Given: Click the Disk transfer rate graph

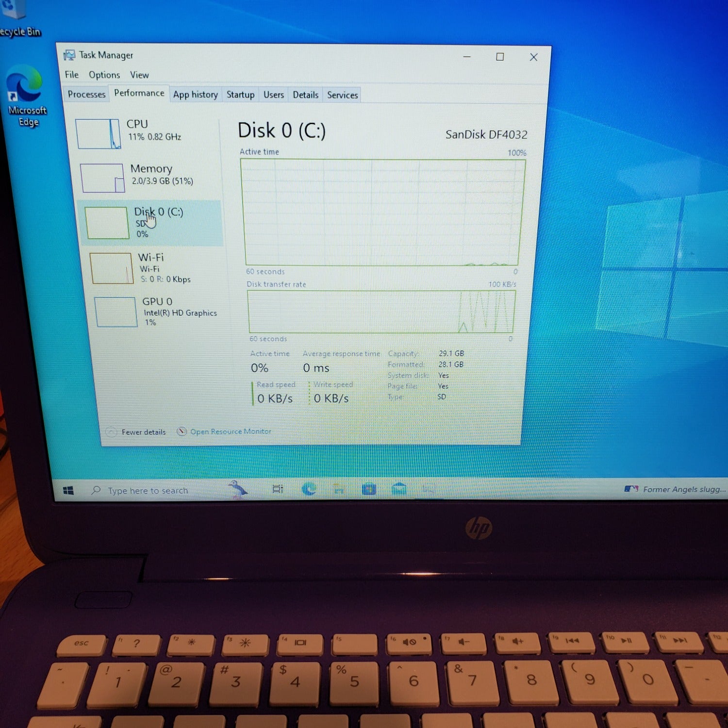Looking at the screenshot, I should pos(381,312).
